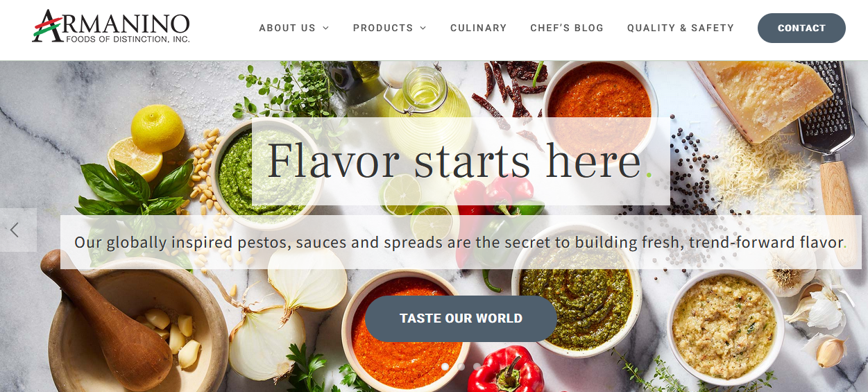Click the ARMANINO wordmark in header
Viewport: 868px width, 392px height.
[111, 22]
